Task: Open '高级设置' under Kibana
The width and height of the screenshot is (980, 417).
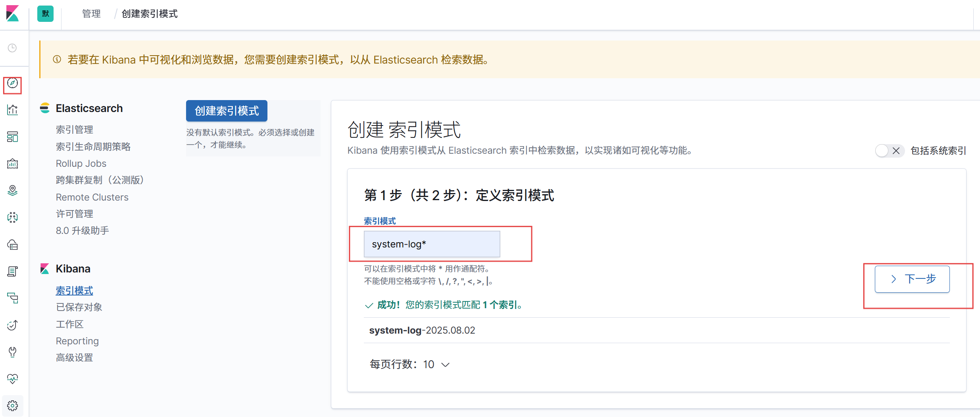Action: (74, 358)
